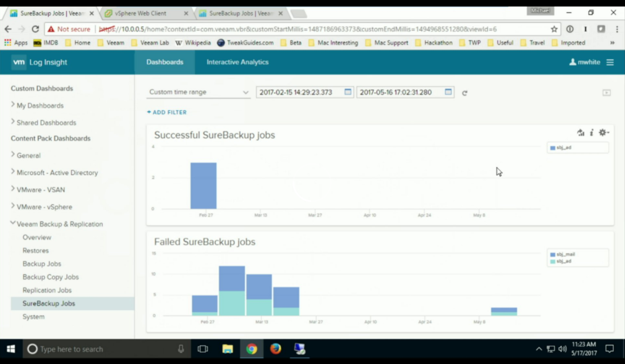Viewport: 625px width, 364px height.
Task: Open the Replication Jobs dashboard
Action: point(47,290)
